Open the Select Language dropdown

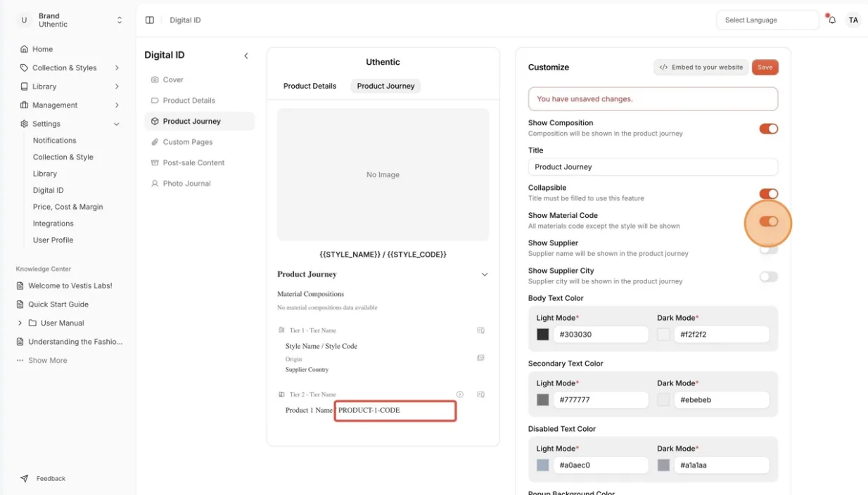click(768, 20)
